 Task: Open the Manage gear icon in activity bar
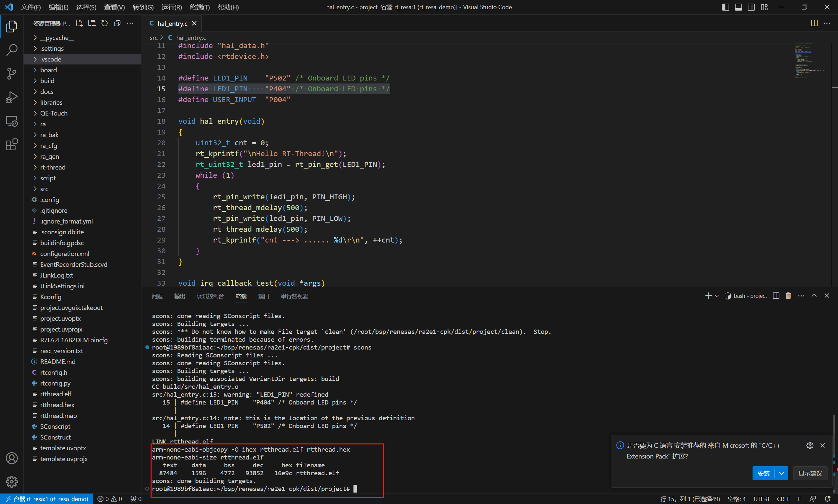click(11, 482)
